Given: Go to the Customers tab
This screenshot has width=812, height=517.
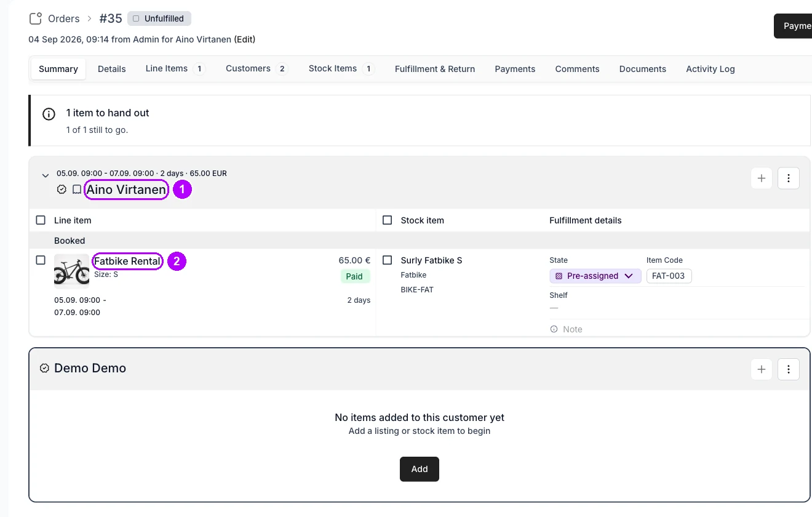Looking at the screenshot, I should coord(257,69).
